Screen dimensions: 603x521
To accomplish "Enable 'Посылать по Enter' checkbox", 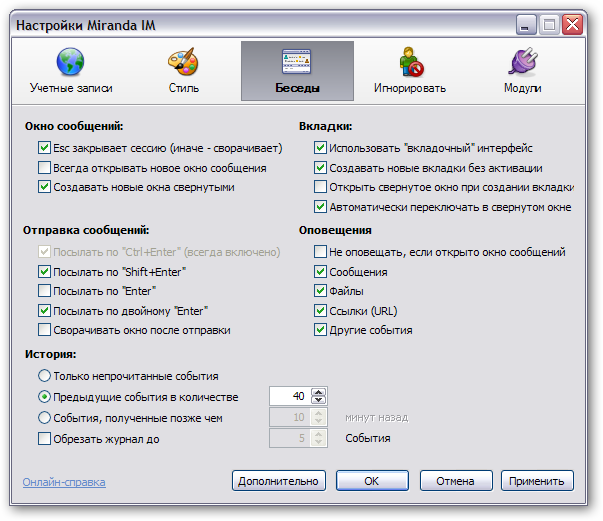I will (44, 291).
